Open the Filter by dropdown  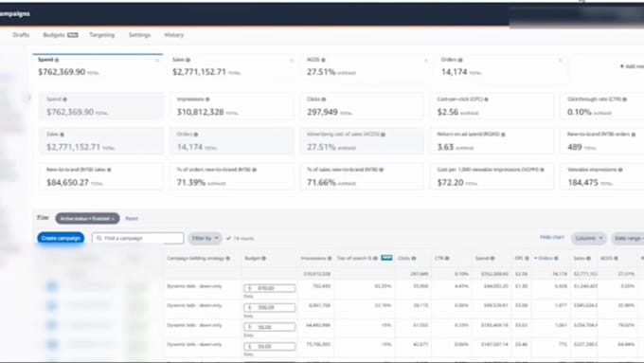point(205,239)
